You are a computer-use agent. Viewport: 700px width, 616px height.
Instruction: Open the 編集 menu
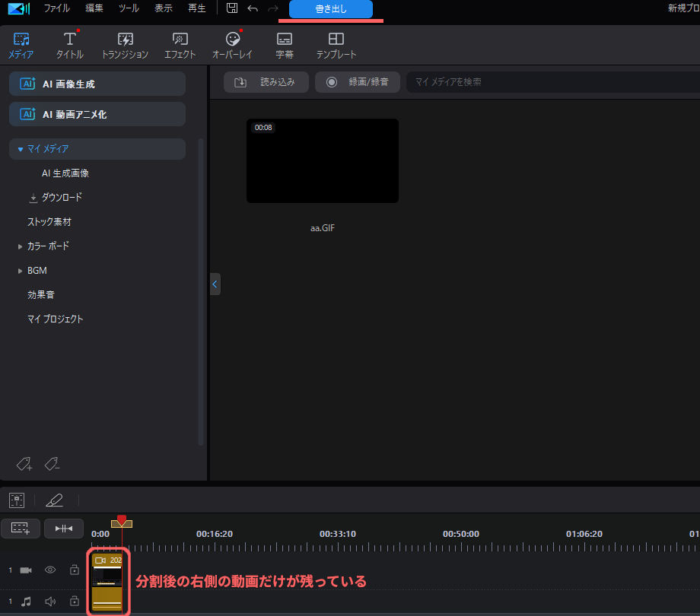pos(94,8)
